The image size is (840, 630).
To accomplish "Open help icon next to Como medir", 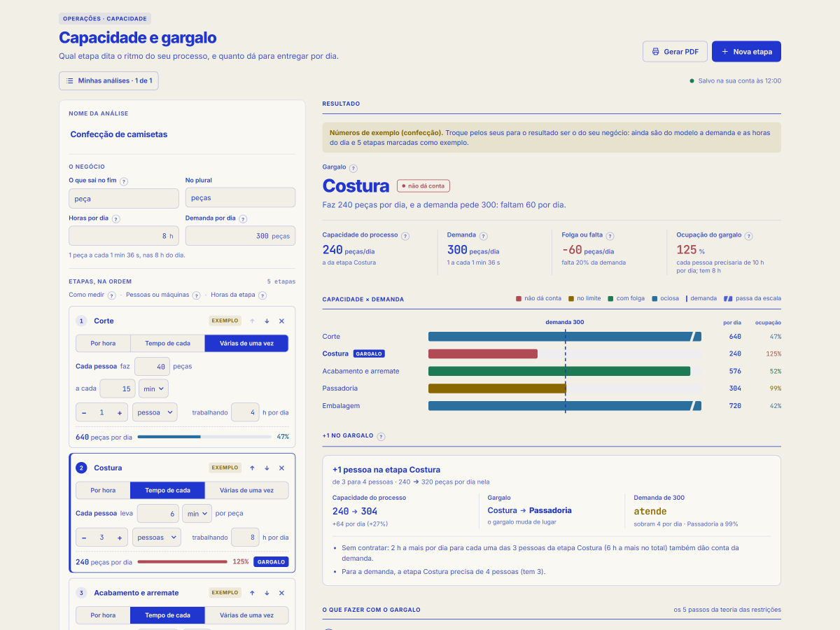I will click(111, 295).
